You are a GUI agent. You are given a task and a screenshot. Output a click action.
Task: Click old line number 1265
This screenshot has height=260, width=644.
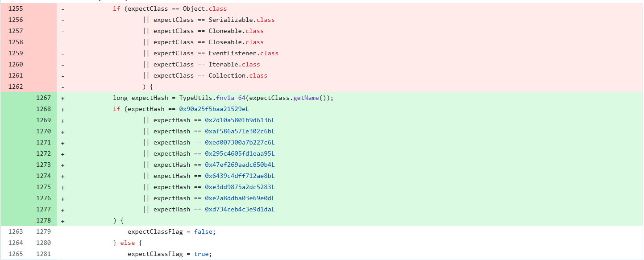[16, 254]
